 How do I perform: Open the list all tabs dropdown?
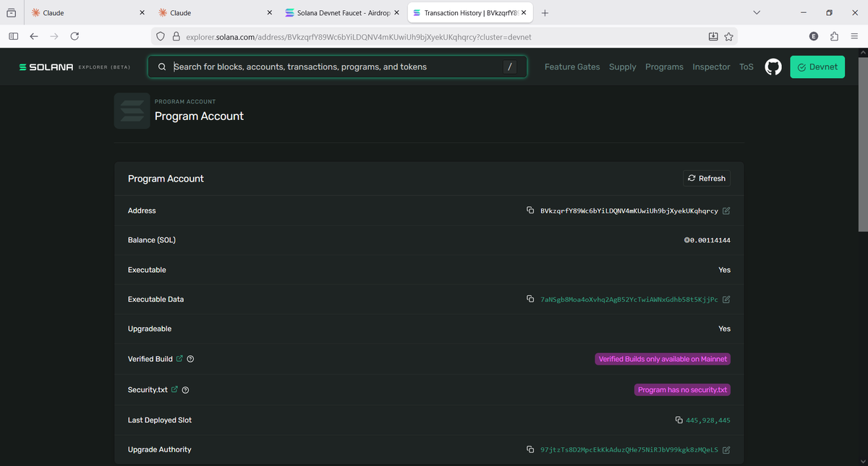[x=757, y=13]
